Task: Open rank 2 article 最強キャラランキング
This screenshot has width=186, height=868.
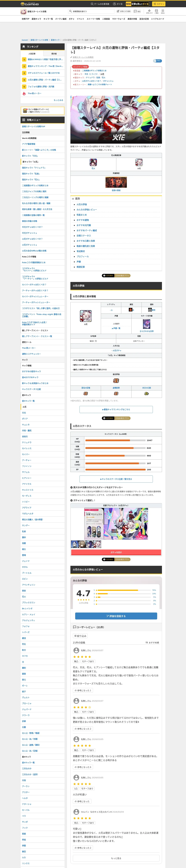Action: pyautogui.click(x=43, y=66)
